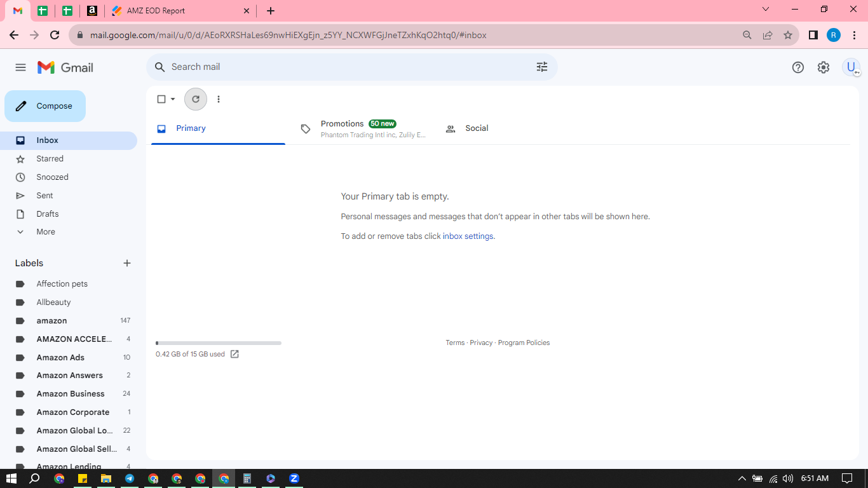Open Windows taskbar search

(34, 478)
